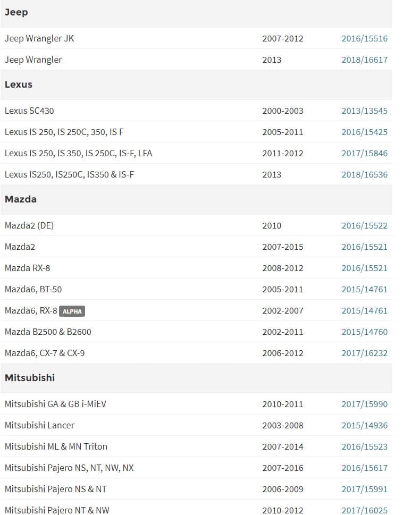This screenshot has width=420, height=515.
Task: Open the 2017/15991 link for Pajero NS & NT
Action: pos(364,489)
